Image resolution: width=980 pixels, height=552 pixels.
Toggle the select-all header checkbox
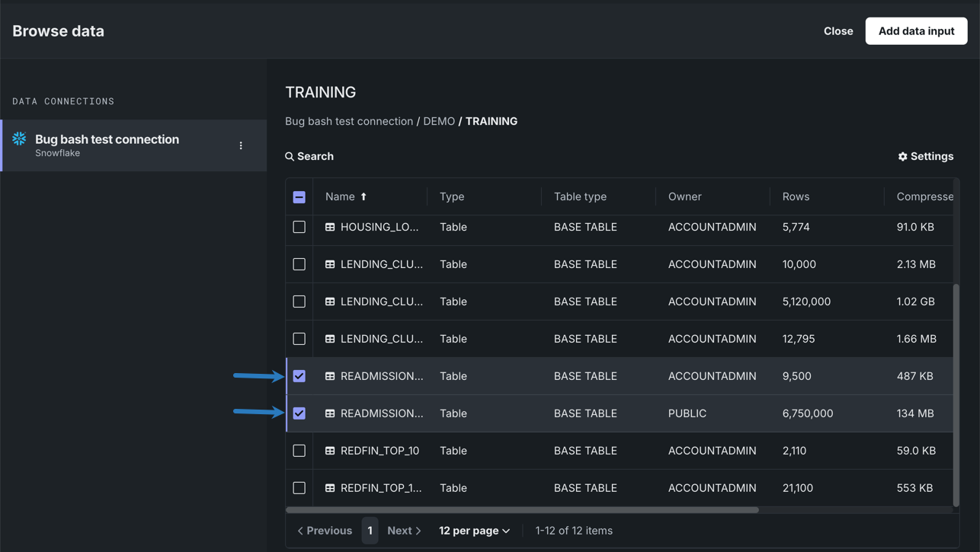tap(299, 197)
